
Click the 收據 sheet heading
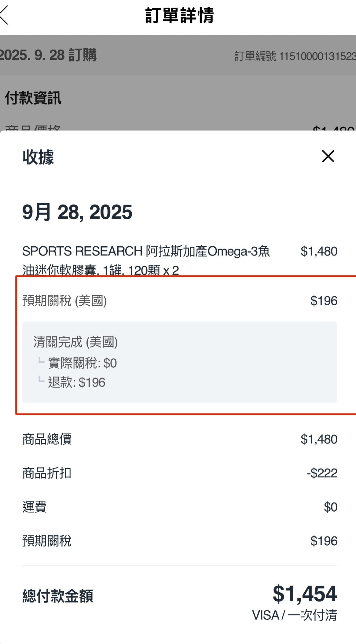38,157
